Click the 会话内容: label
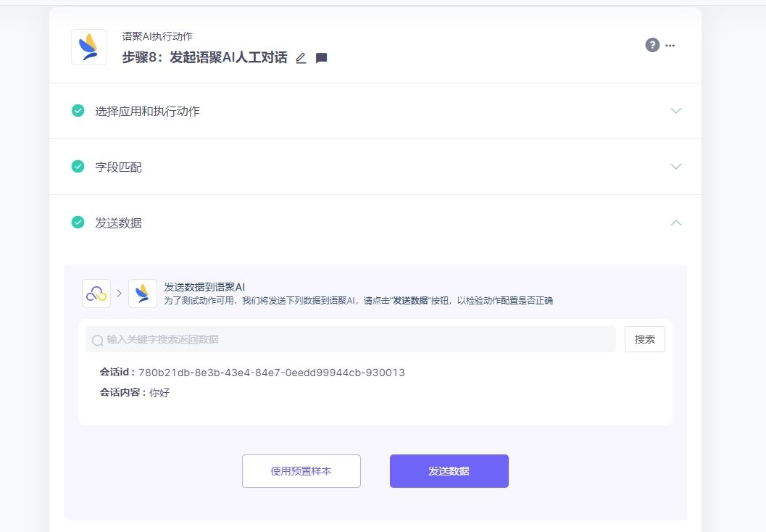The height and width of the screenshot is (532, 766). coord(123,392)
